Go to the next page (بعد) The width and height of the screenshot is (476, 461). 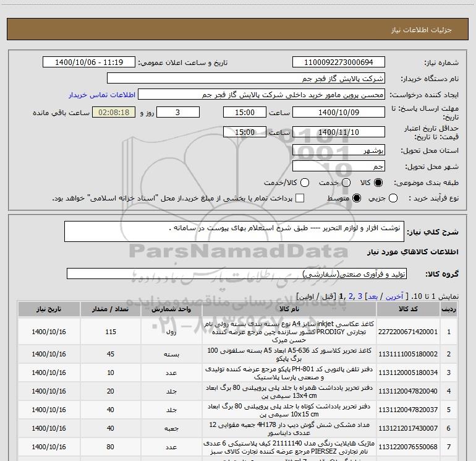coord(373,296)
